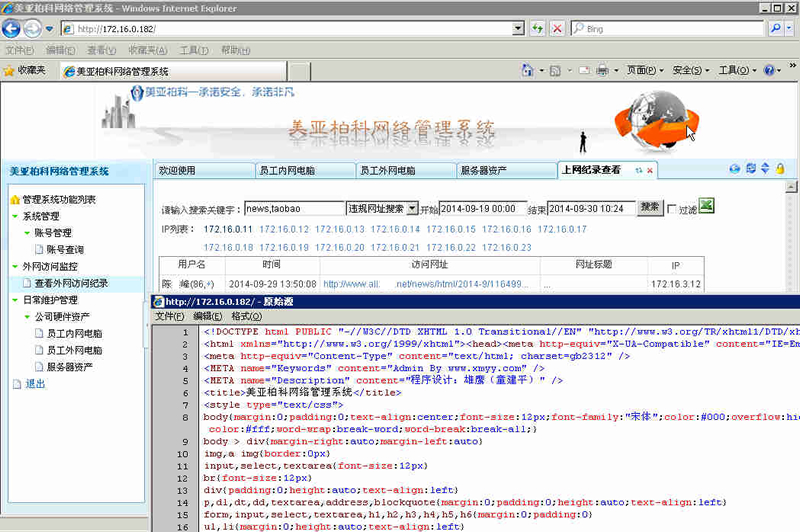The height and width of the screenshot is (532, 800).
Task: Click the printer icon in command bar
Action: point(602,70)
